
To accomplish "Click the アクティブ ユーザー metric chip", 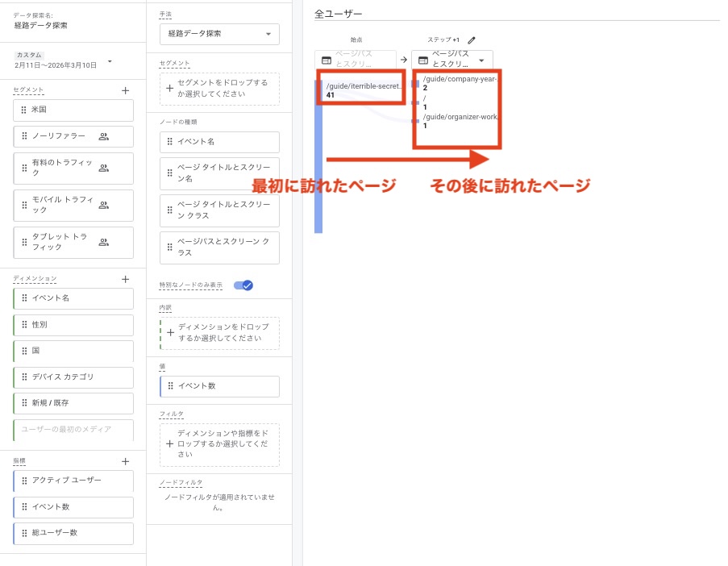I will coord(73,481).
